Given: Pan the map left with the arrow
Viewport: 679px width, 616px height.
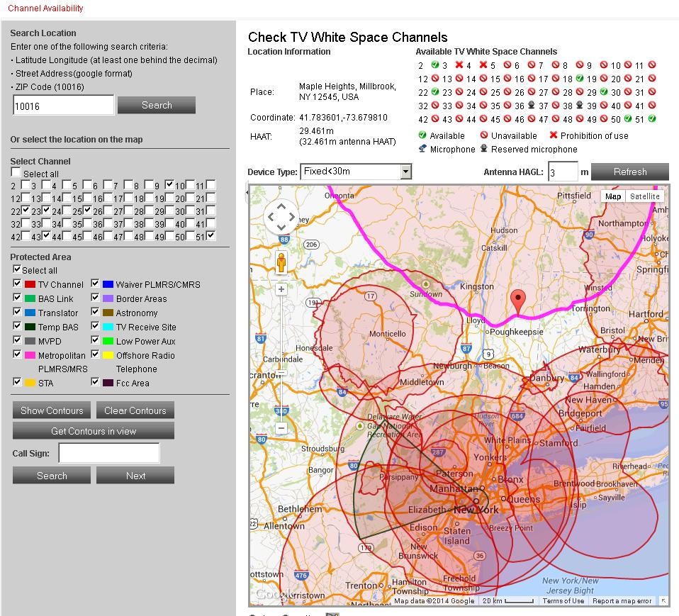Looking at the screenshot, I should pyautogui.click(x=271, y=217).
